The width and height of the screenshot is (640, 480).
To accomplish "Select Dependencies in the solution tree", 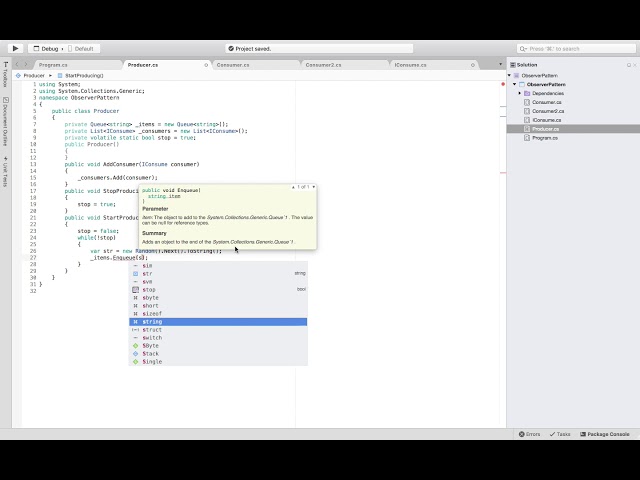I will pos(547,93).
